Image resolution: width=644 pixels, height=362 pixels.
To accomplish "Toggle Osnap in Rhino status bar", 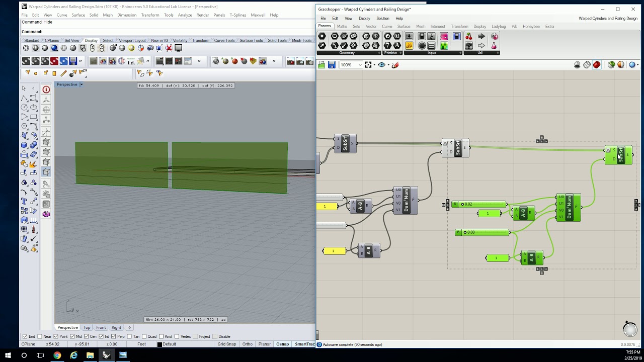I will (282, 344).
